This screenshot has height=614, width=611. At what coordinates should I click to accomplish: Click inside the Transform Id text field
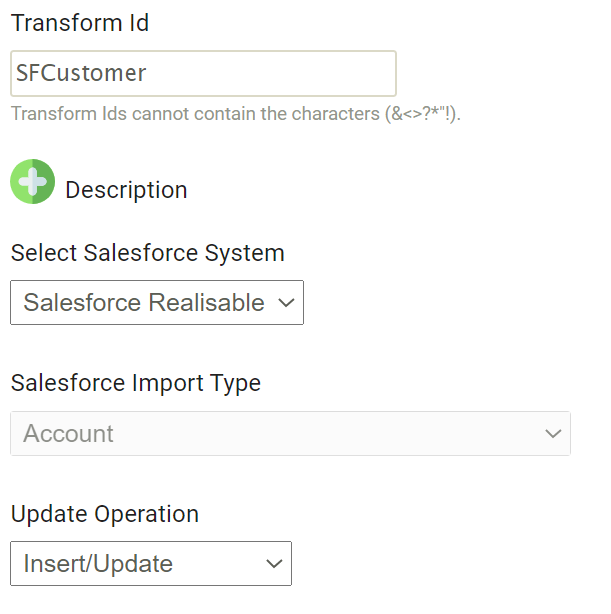(203, 74)
